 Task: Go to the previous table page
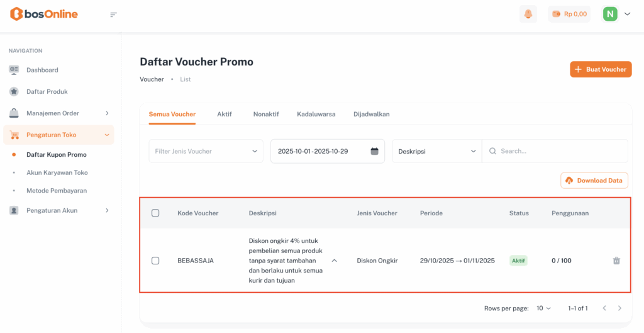604,308
